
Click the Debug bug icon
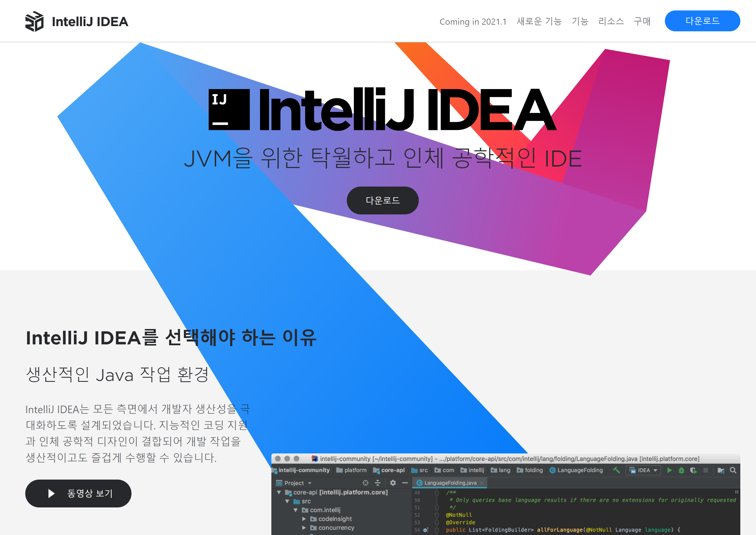pyautogui.click(x=681, y=470)
